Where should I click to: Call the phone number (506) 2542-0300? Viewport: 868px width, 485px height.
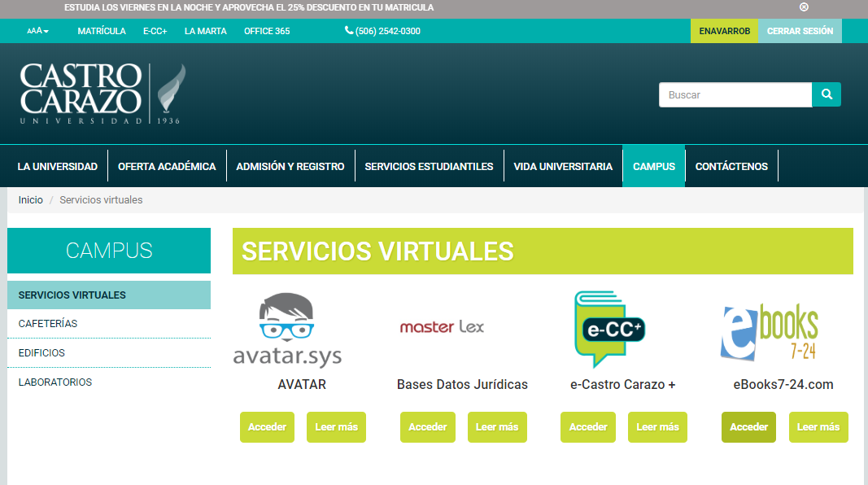pos(382,31)
